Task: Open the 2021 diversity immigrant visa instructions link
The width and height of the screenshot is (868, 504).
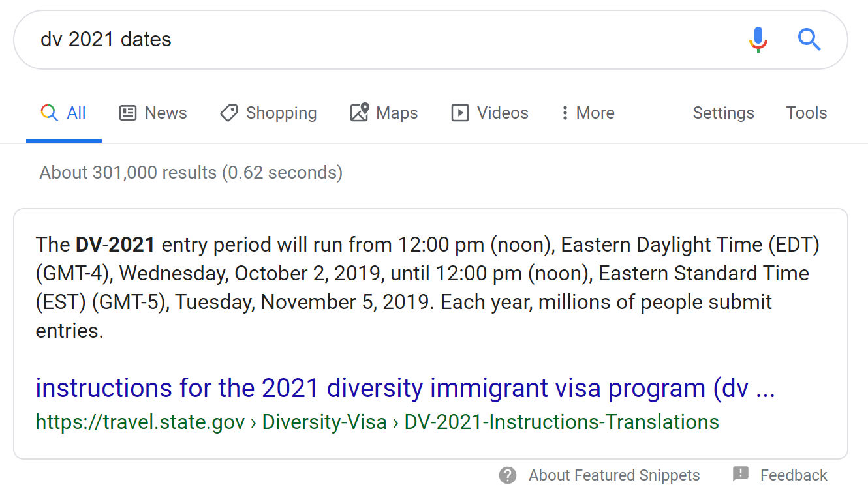Action: [405, 388]
